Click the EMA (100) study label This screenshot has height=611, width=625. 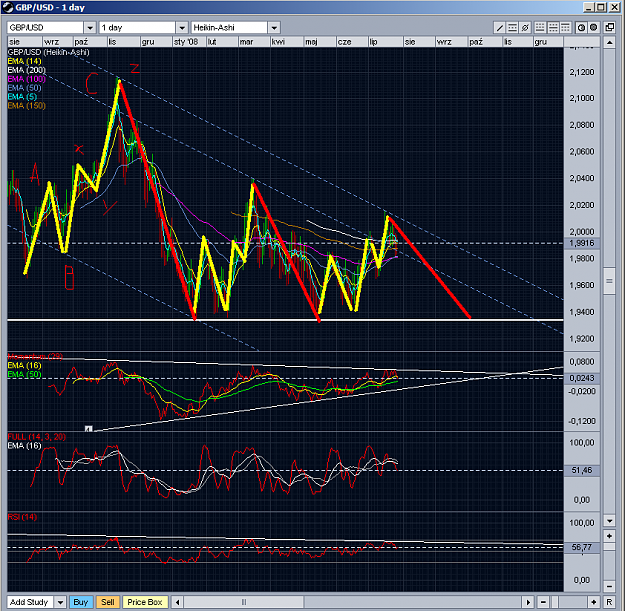click(x=26, y=79)
